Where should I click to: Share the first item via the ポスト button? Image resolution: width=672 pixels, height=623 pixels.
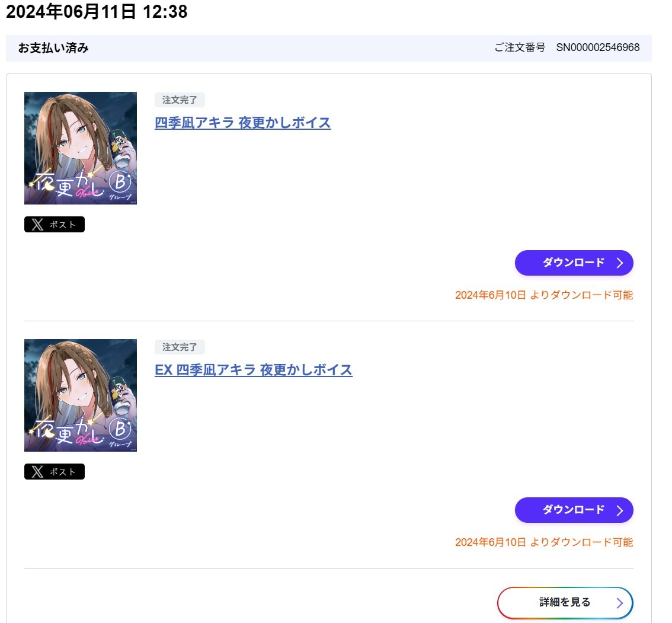[x=55, y=225]
